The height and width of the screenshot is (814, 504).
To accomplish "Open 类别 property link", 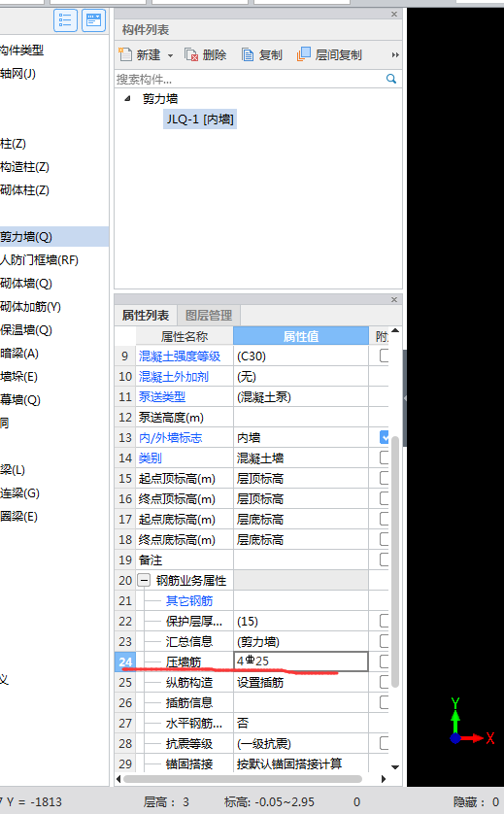I will 150,458.
